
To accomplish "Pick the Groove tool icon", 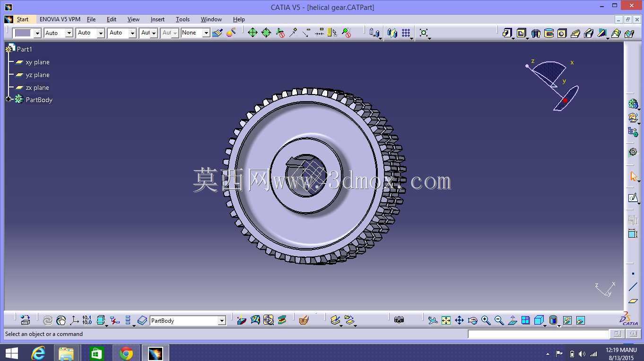I will point(549,33).
